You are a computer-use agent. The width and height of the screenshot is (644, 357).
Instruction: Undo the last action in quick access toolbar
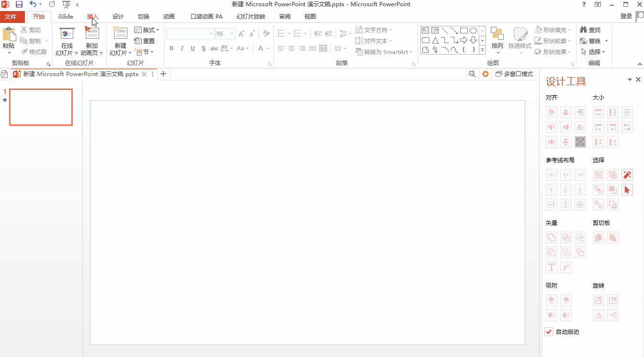33,4
